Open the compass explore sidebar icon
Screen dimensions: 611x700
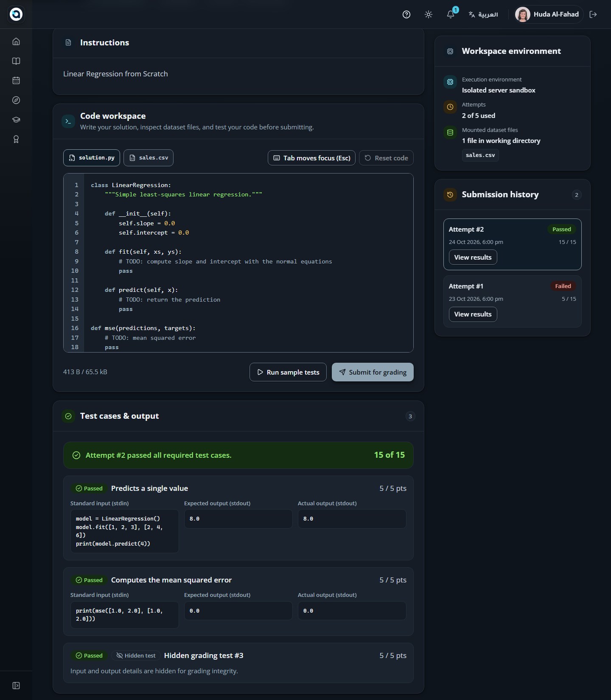16,100
